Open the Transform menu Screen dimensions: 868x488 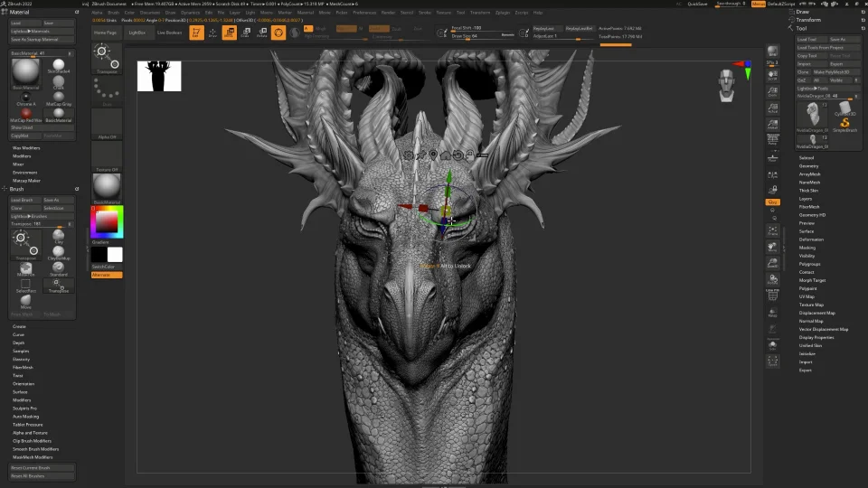[480, 12]
